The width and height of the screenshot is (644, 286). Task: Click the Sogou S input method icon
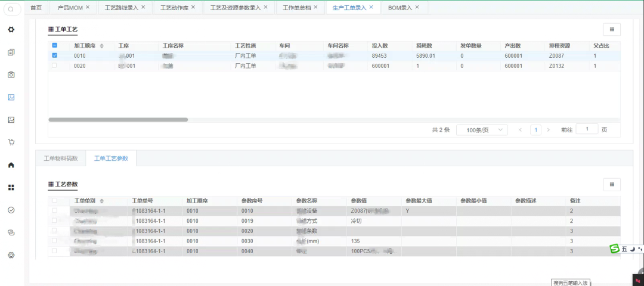[x=614, y=248]
